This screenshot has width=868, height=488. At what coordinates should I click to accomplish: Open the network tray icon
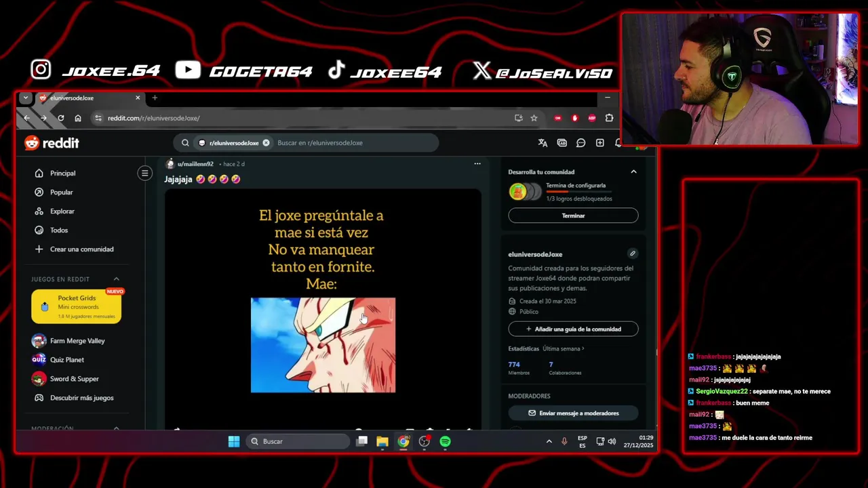click(x=600, y=441)
